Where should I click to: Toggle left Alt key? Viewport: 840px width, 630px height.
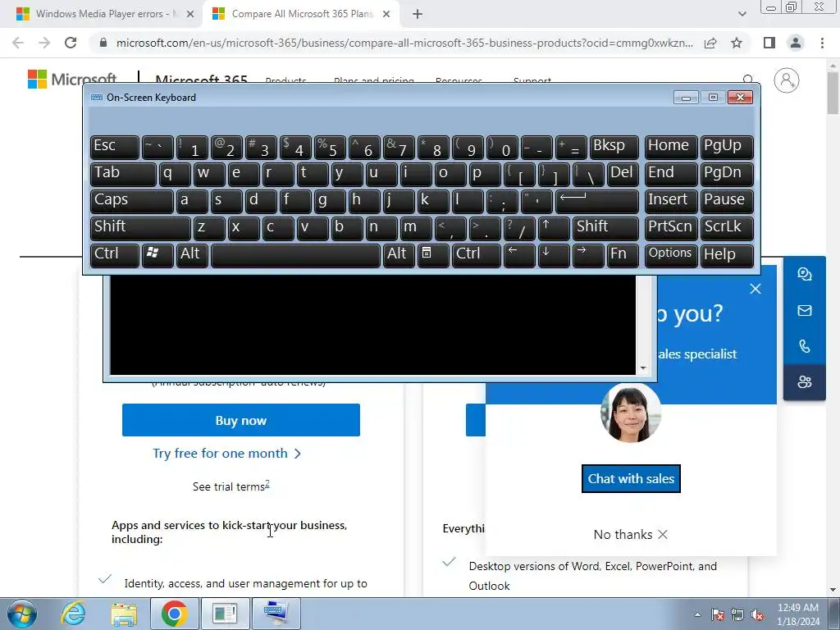[192, 255]
